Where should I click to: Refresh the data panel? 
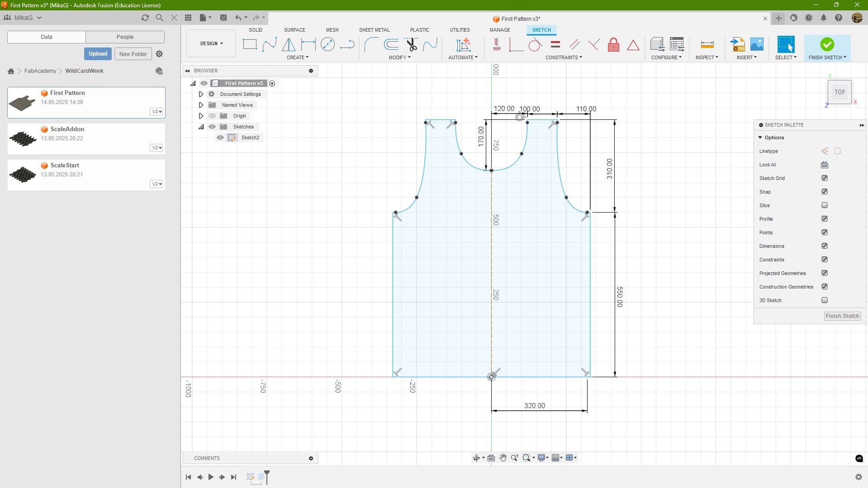[x=145, y=18]
